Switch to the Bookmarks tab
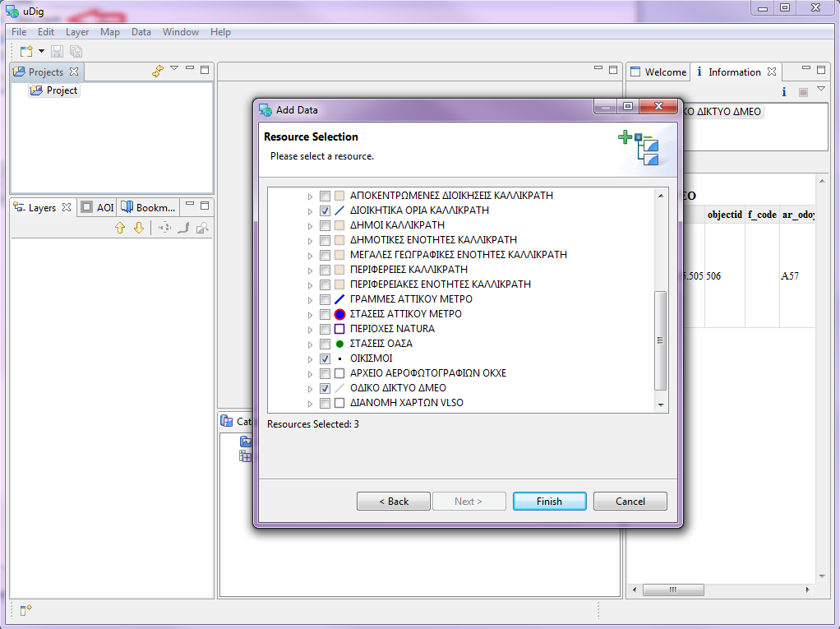Image resolution: width=840 pixels, height=629 pixels. click(149, 207)
